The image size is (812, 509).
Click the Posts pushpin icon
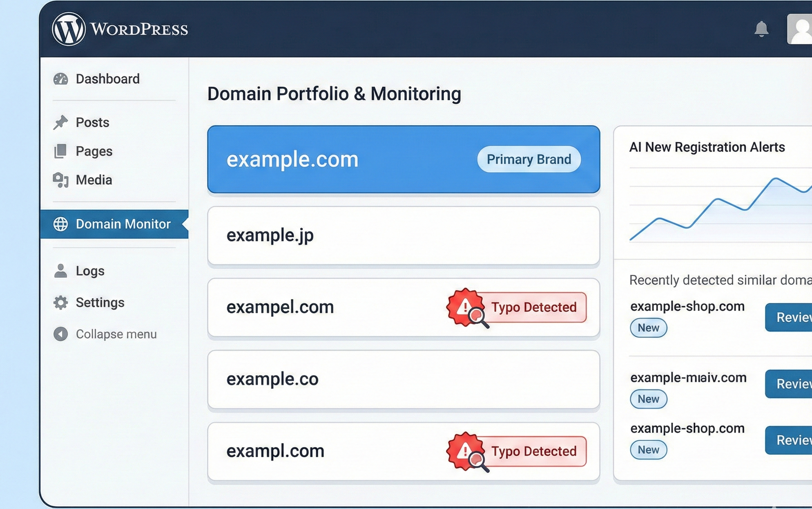click(61, 122)
